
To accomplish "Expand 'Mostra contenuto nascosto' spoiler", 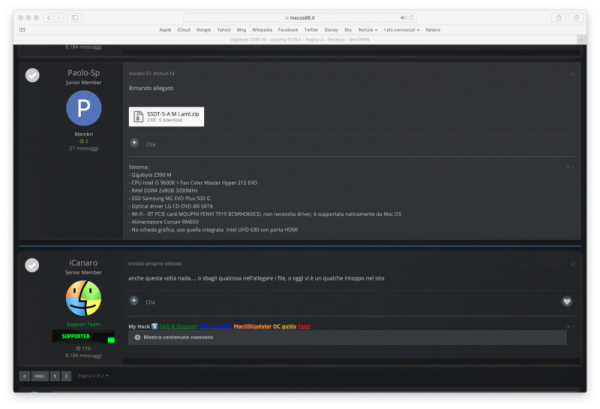I will [x=347, y=337].
